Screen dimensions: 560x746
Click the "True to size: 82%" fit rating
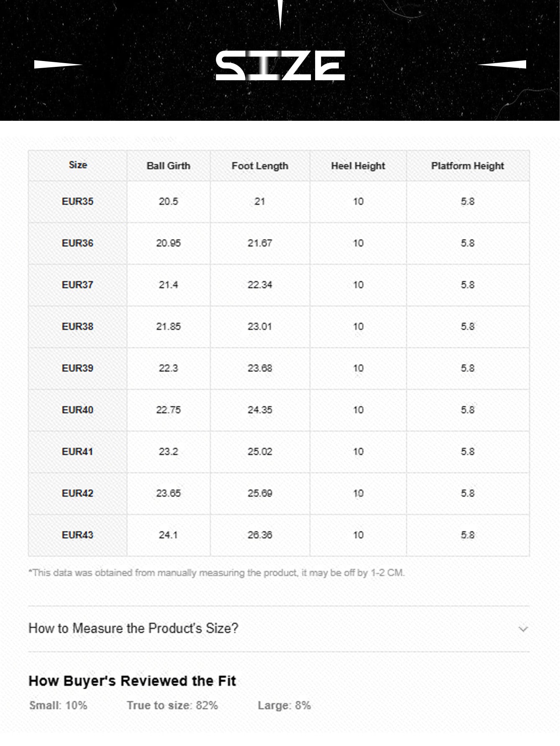172,705
